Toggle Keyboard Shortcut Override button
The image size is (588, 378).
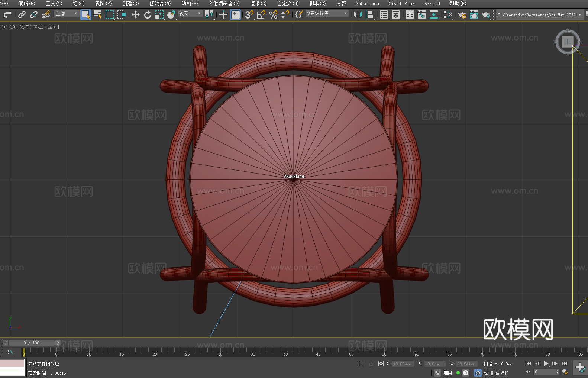(x=235, y=14)
